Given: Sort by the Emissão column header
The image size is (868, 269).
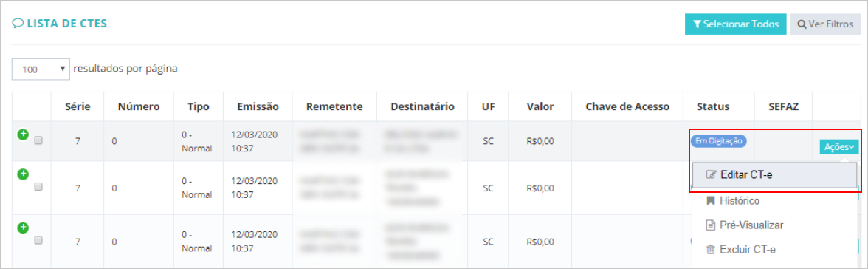Looking at the screenshot, I should pos(258,106).
